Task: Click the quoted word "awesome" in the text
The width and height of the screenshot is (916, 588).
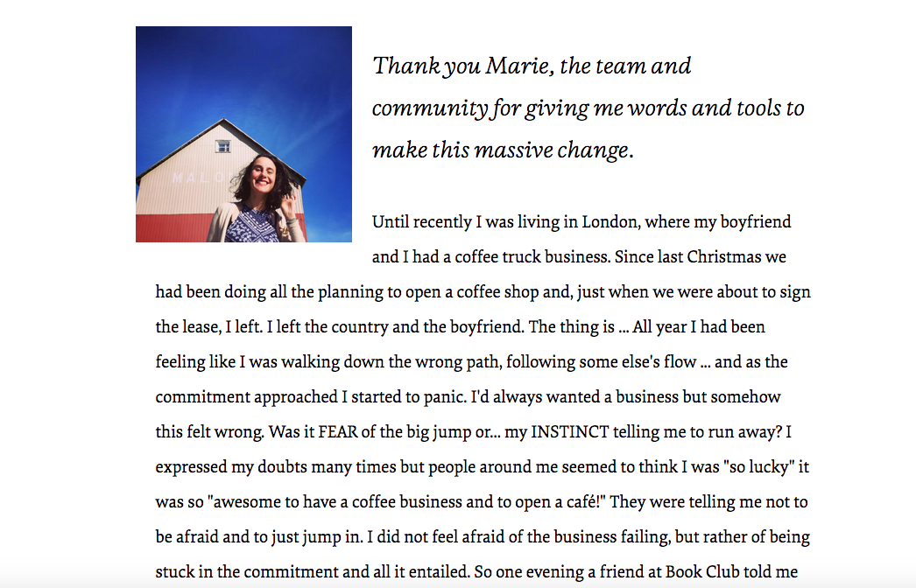Action: pyautogui.click(x=232, y=502)
